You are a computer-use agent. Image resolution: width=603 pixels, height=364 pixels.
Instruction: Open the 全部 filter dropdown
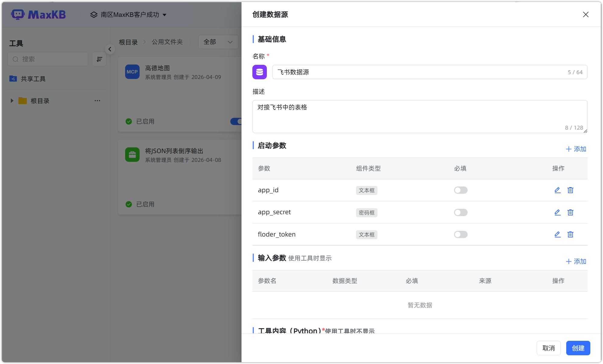[x=218, y=42]
